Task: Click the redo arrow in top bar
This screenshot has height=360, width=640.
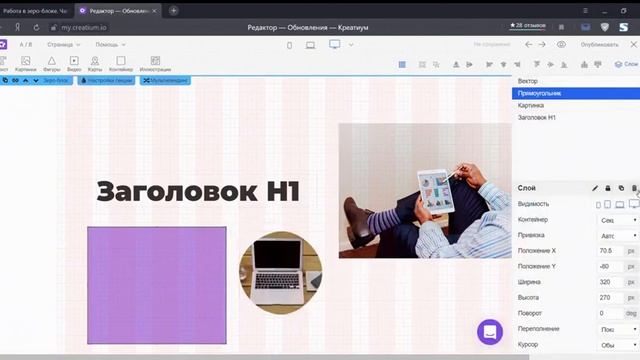Action: click(x=542, y=44)
